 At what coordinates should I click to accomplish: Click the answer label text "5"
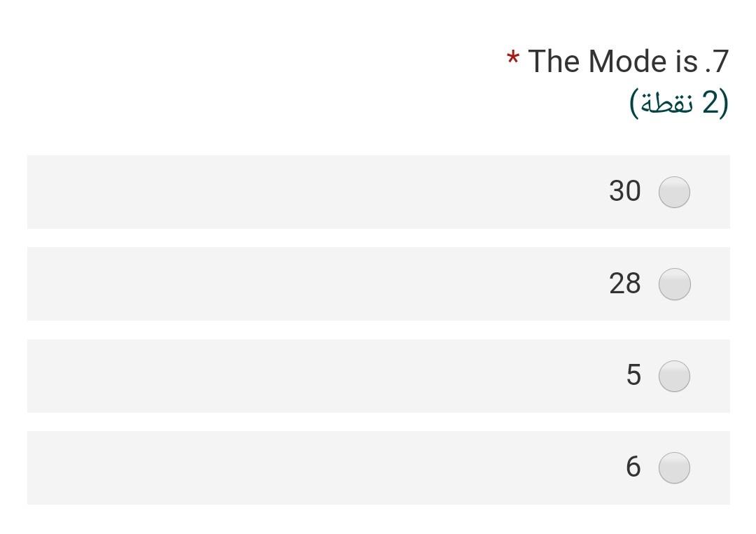coord(633,375)
